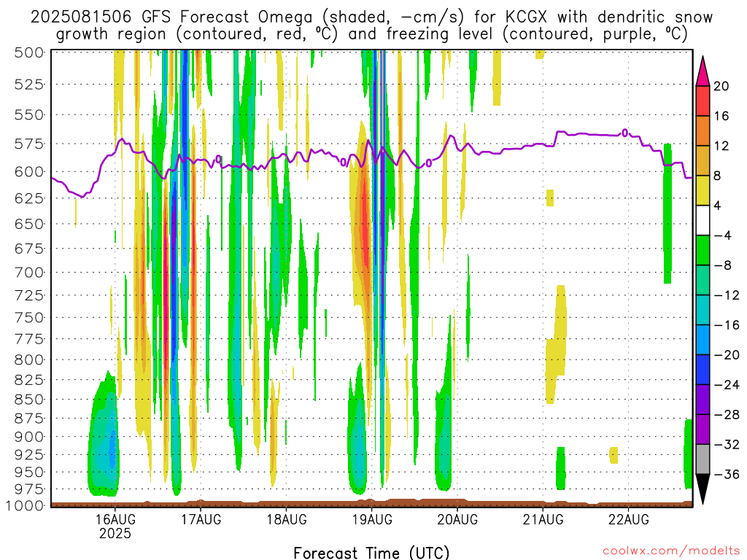
Task: Click the 925 pressure level label
Action: click(29, 455)
